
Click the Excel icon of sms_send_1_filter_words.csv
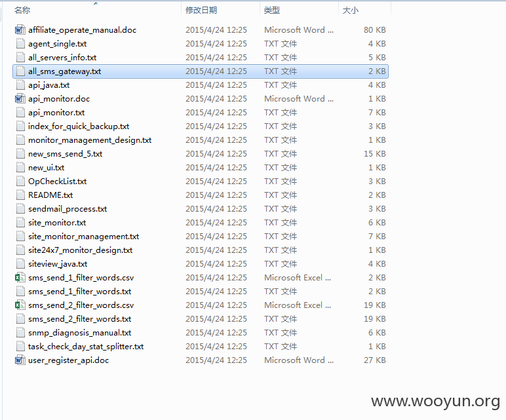pos(20,277)
